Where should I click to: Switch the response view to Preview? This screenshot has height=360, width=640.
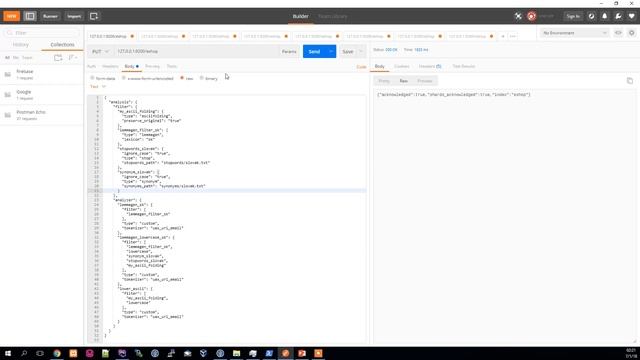point(424,81)
